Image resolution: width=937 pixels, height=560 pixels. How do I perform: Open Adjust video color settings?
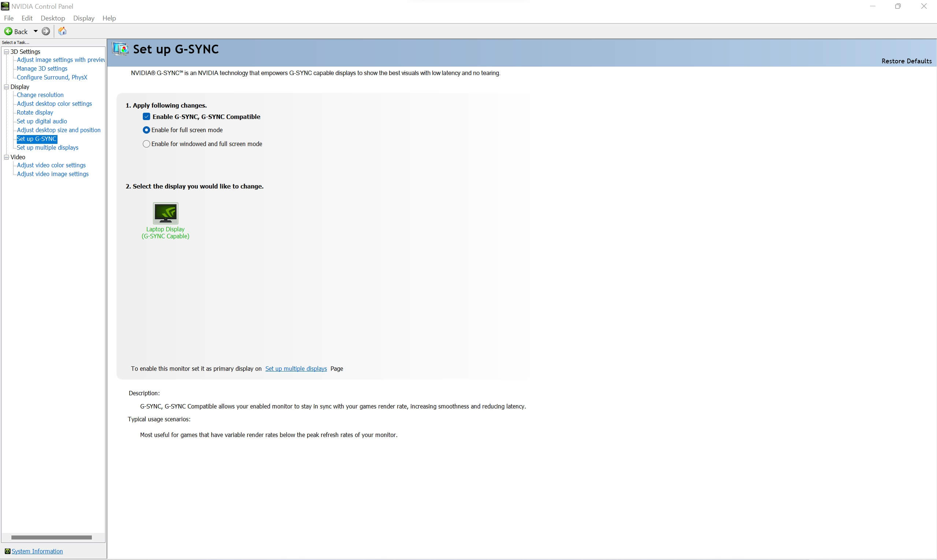pyautogui.click(x=51, y=165)
